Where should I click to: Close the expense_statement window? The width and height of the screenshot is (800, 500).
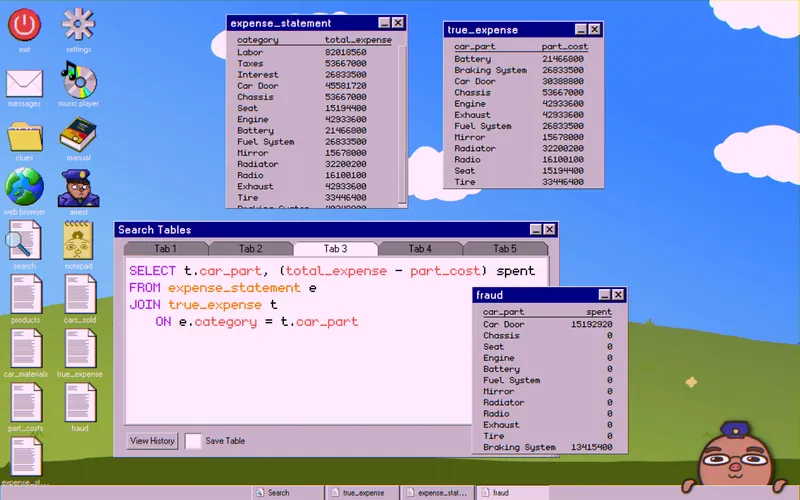pyautogui.click(x=398, y=23)
